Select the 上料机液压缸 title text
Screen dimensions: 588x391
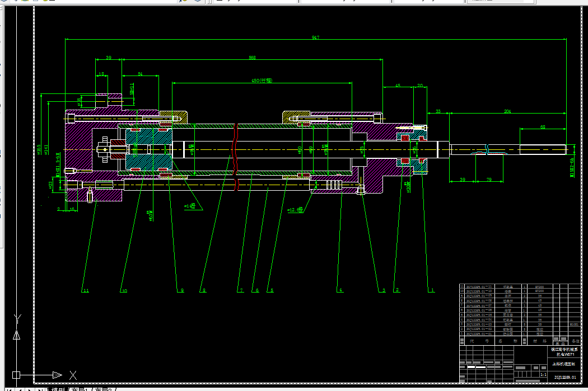pyautogui.click(x=563, y=364)
